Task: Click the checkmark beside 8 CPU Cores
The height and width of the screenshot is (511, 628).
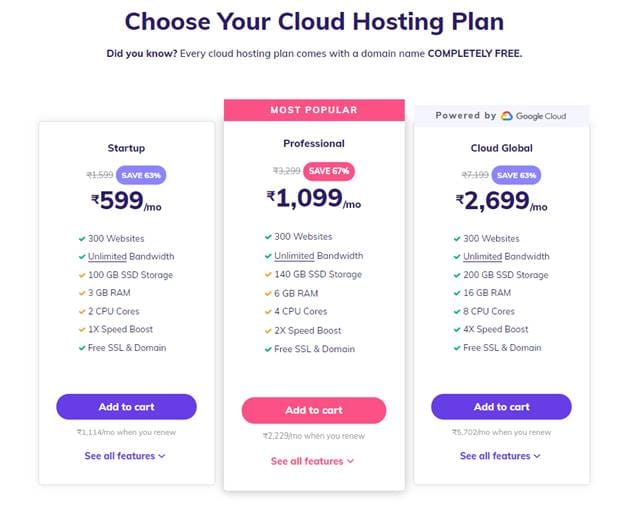Action: (x=457, y=312)
